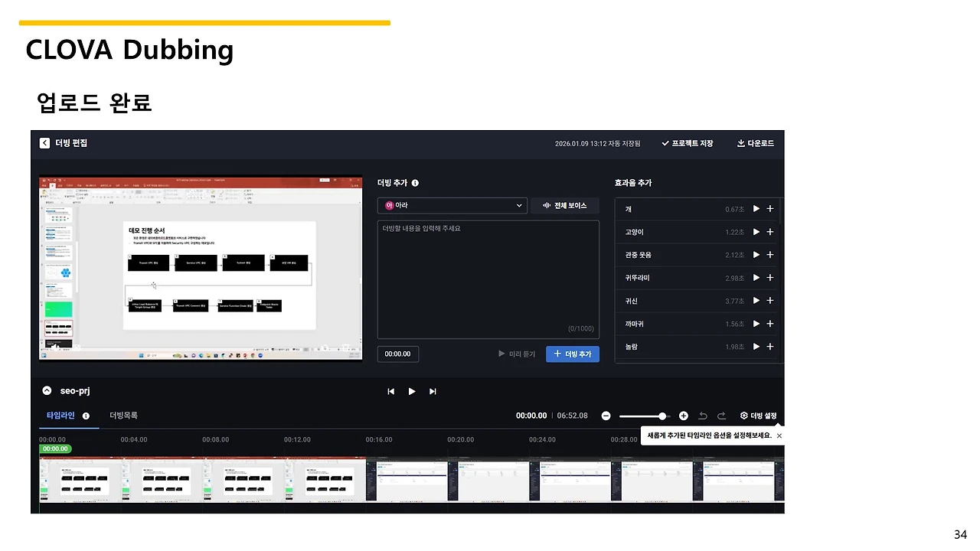980x551 pixels.
Task: Open the 아라 voice dropdown
Action: [452, 205]
